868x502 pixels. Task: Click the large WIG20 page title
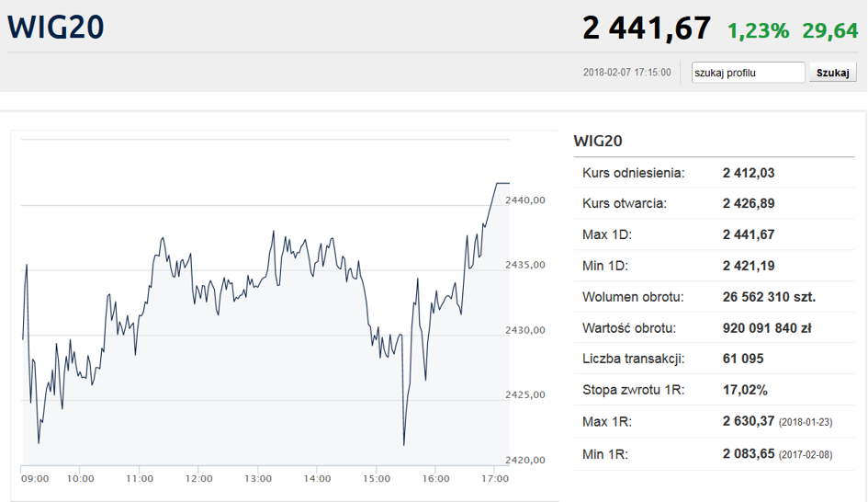(56, 27)
